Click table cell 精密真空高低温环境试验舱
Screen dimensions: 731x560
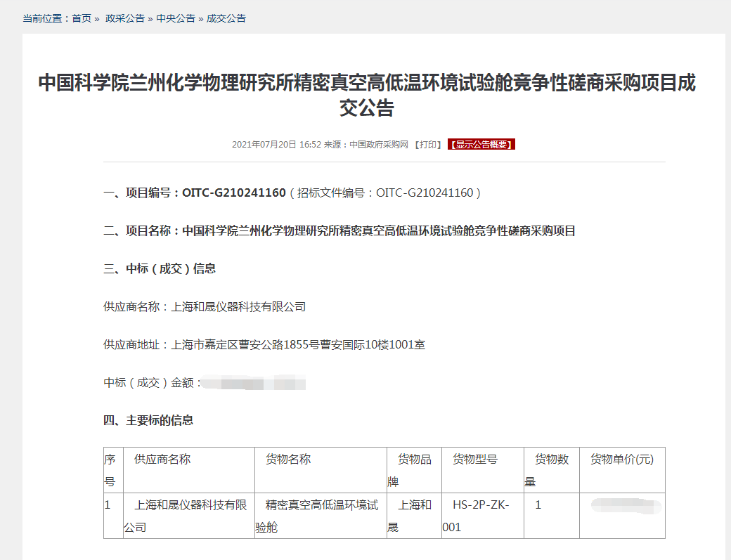(x=321, y=516)
